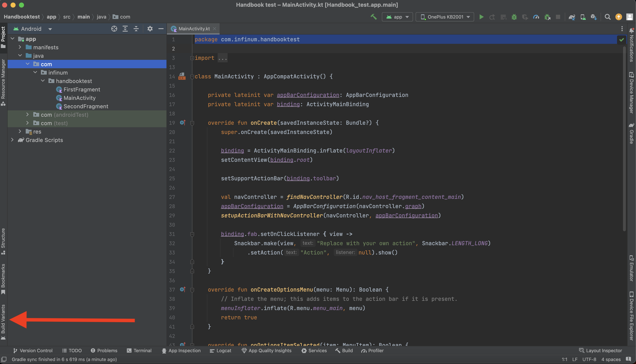Click the override gutter icon at line 37
The width and height of the screenshot is (636, 364).
(x=182, y=289)
